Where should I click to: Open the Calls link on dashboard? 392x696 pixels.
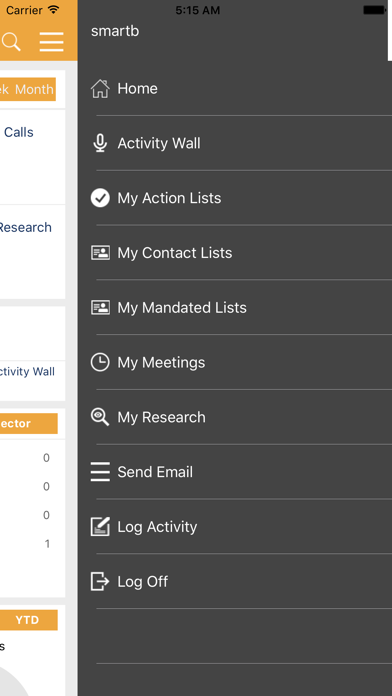[19, 132]
